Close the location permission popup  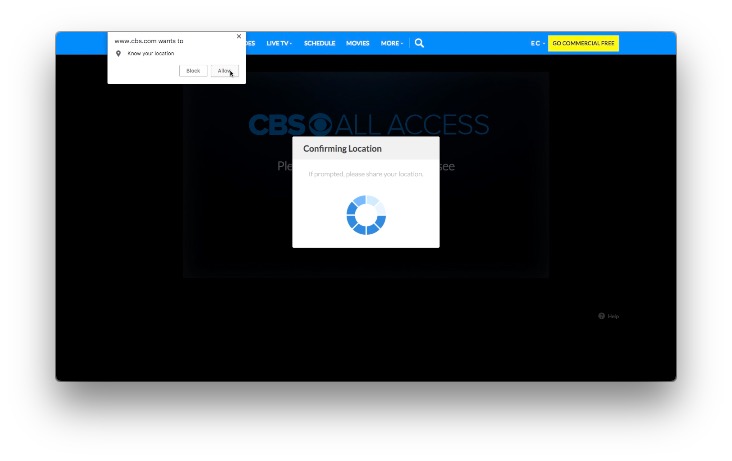click(x=239, y=36)
